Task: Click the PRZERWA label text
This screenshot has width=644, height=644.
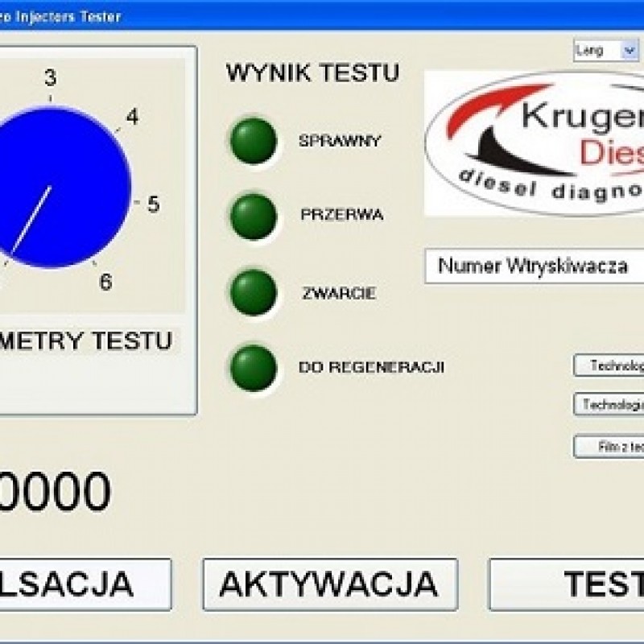Action: pyautogui.click(x=341, y=214)
